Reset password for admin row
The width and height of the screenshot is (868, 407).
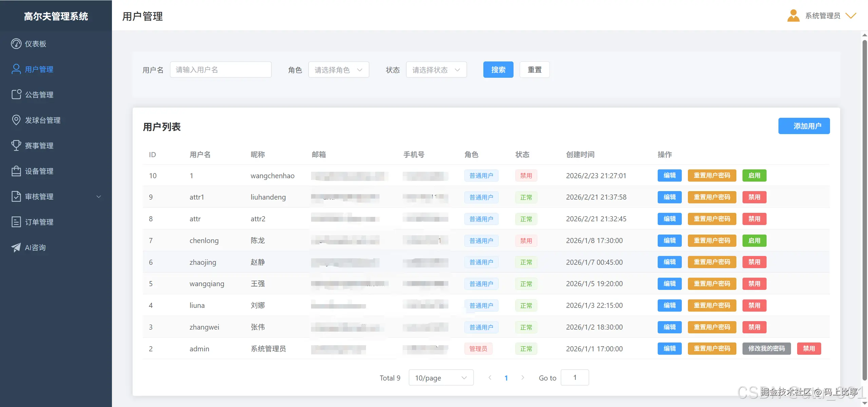tap(712, 349)
